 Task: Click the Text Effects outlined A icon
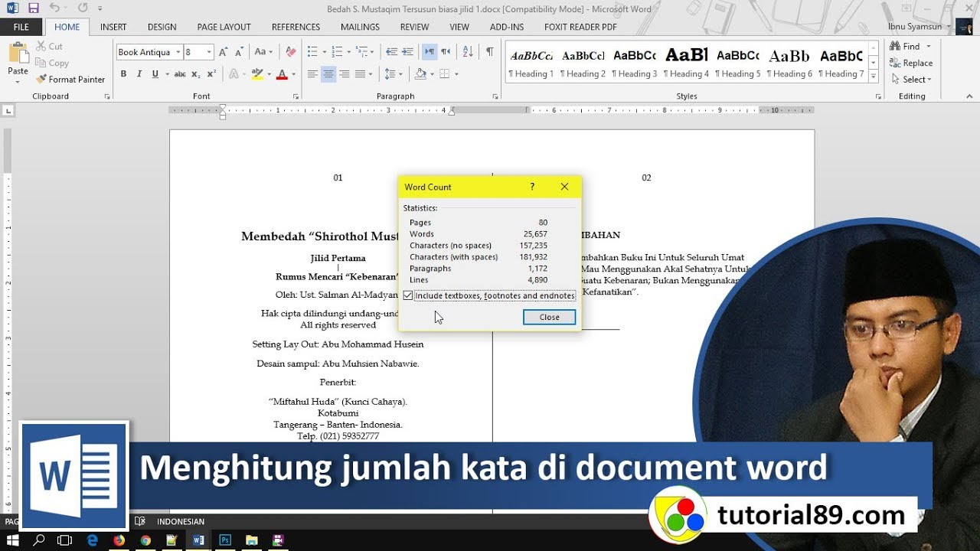[x=234, y=74]
